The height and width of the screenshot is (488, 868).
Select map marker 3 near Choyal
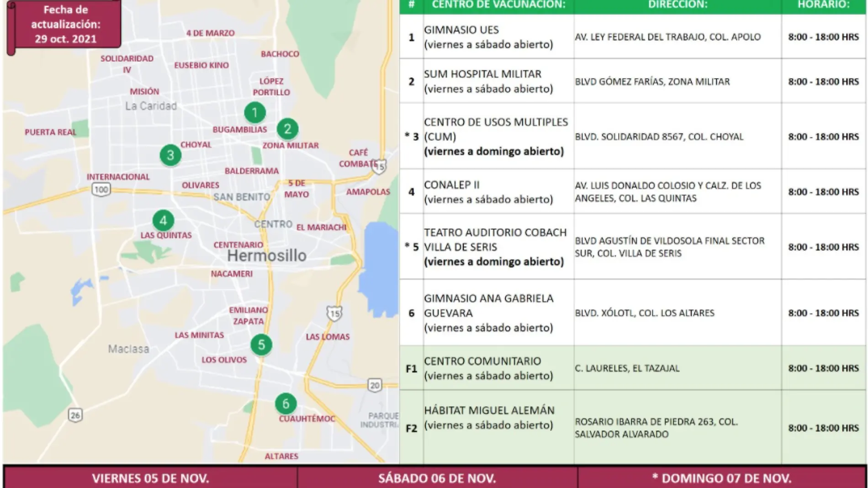[170, 155]
